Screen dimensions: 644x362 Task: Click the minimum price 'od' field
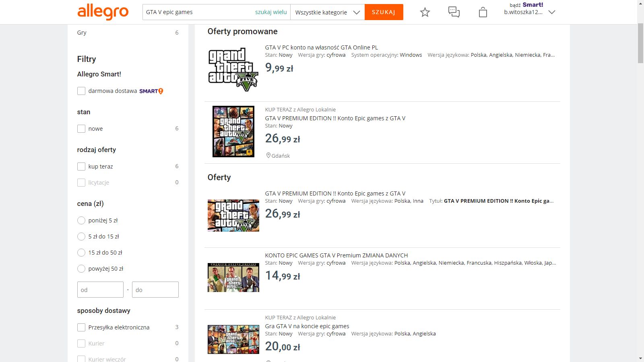(x=100, y=290)
